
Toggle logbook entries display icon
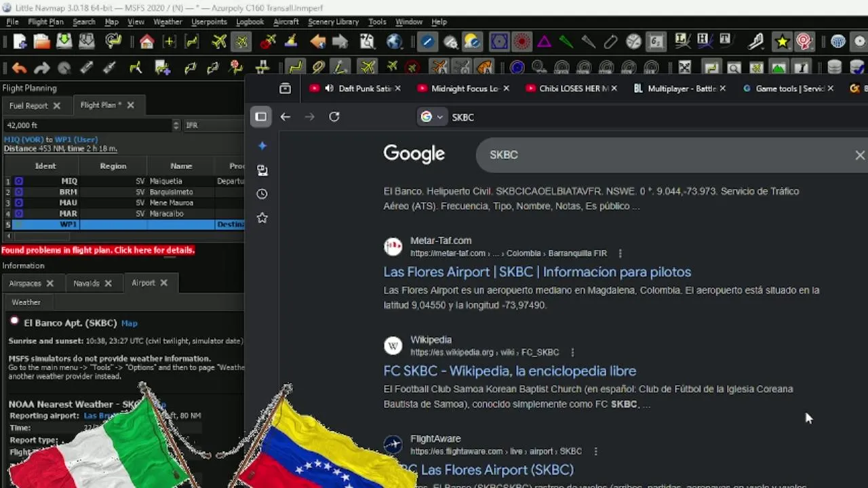click(x=804, y=42)
